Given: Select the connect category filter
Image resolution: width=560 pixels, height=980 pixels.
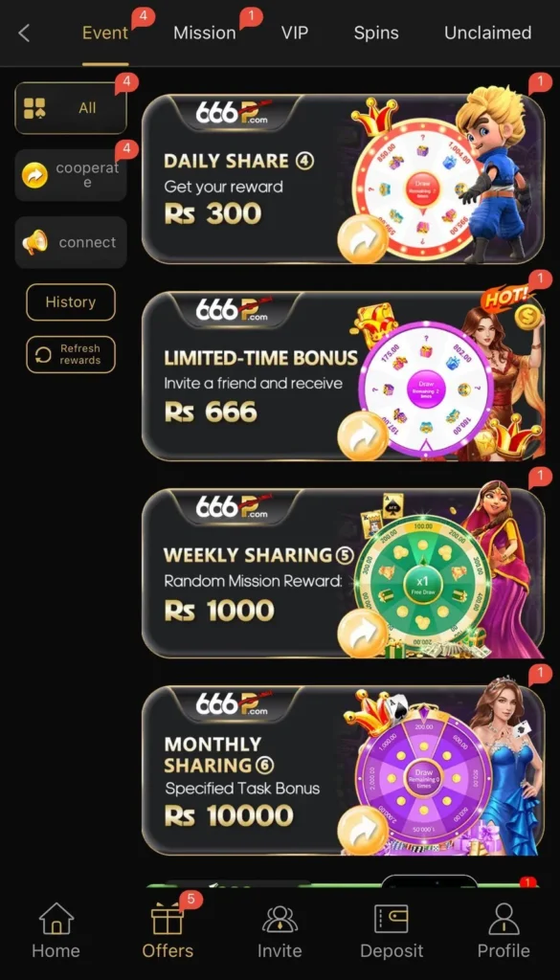Looking at the screenshot, I should click(71, 242).
